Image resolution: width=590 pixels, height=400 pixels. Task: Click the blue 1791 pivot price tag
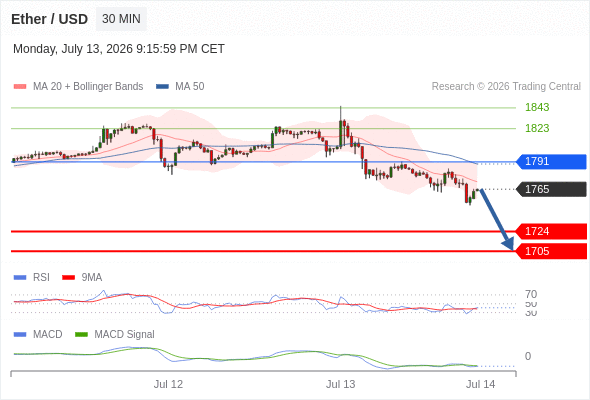551,161
